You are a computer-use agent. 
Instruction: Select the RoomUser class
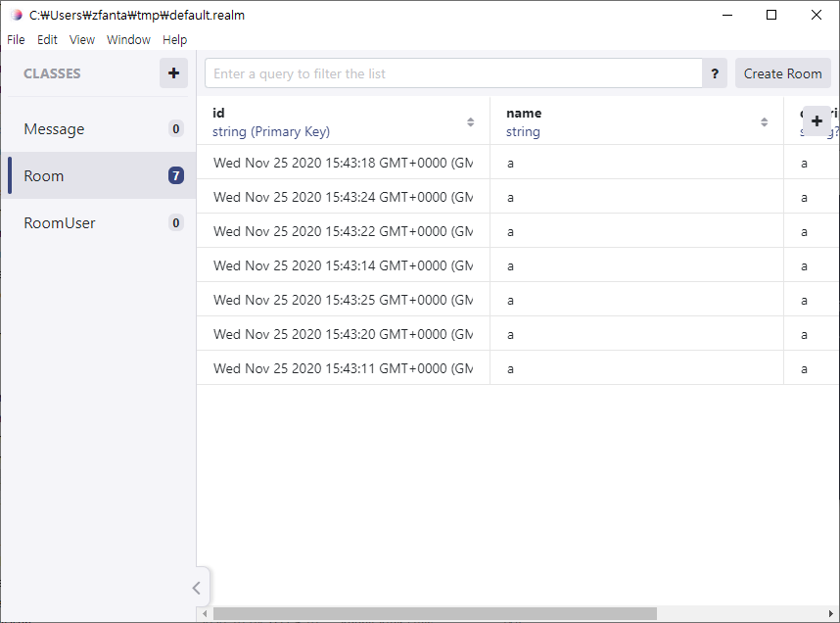(99, 223)
